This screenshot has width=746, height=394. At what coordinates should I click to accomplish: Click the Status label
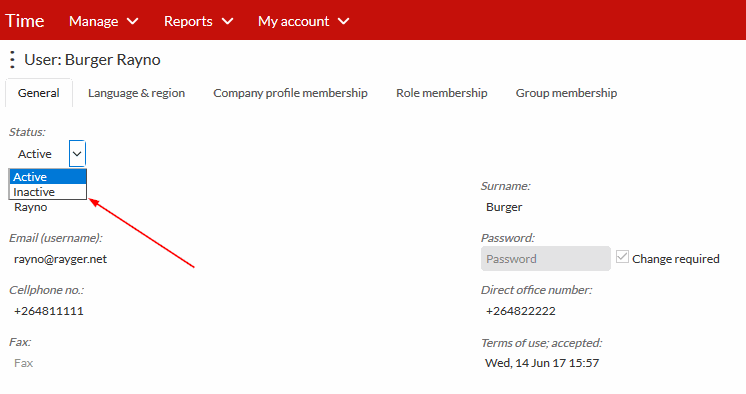(x=27, y=132)
